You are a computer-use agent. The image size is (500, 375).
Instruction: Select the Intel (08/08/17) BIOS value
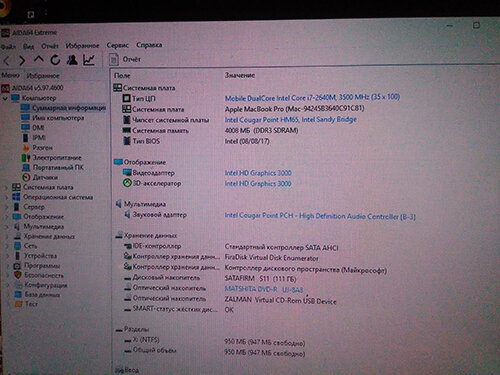(x=247, y=141)
